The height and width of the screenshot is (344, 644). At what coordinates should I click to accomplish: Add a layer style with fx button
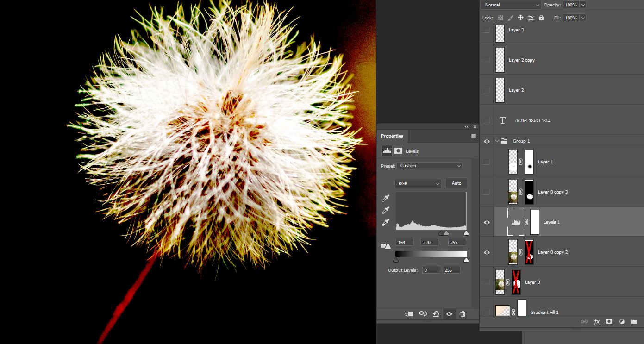click(597, 321)
